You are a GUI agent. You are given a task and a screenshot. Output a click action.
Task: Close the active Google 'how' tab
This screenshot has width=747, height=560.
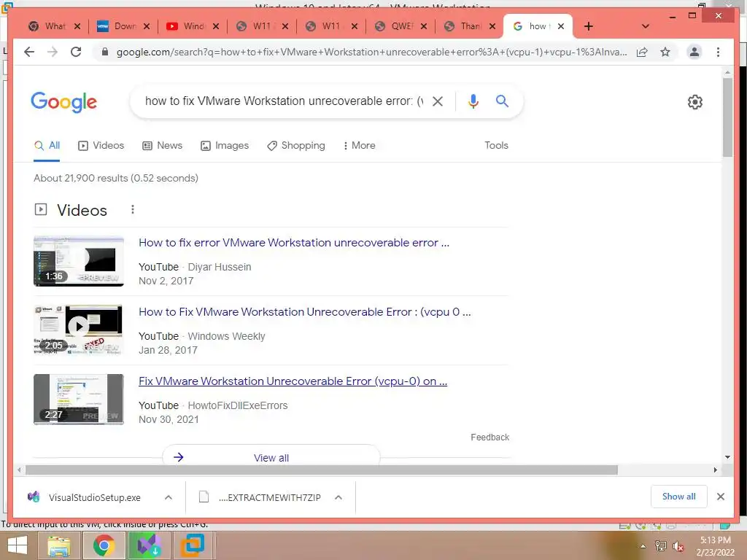click(x=561, y=26)
